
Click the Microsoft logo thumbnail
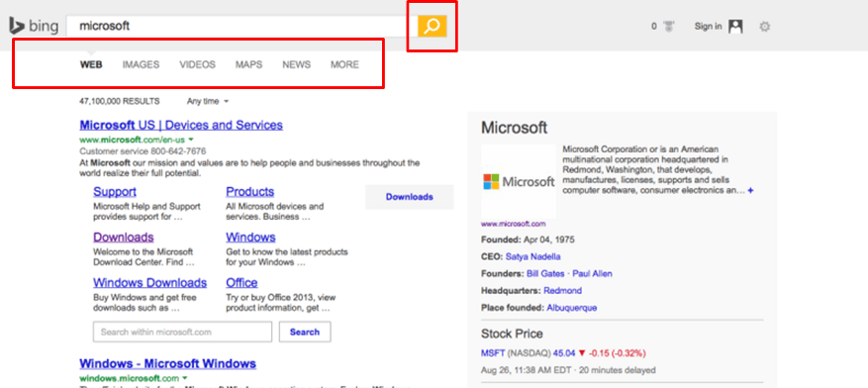(x=519, y=181)
